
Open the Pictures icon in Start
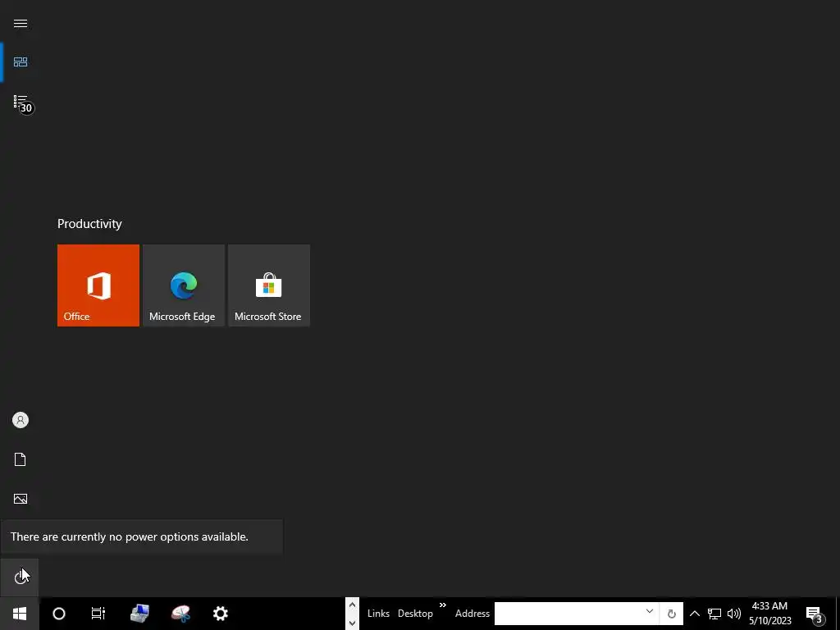pyautogui.click(x=21, y=499)
